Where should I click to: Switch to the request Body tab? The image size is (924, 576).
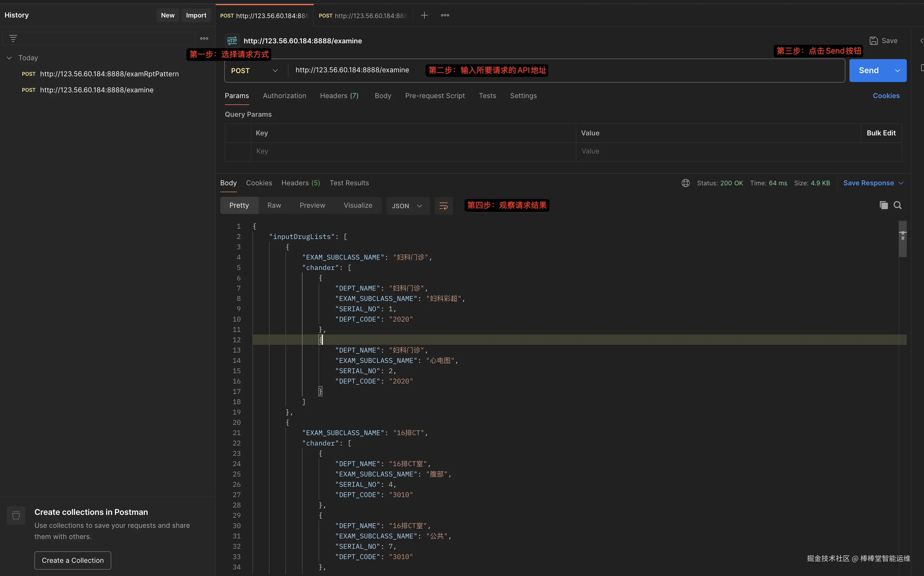click(383, 96)
